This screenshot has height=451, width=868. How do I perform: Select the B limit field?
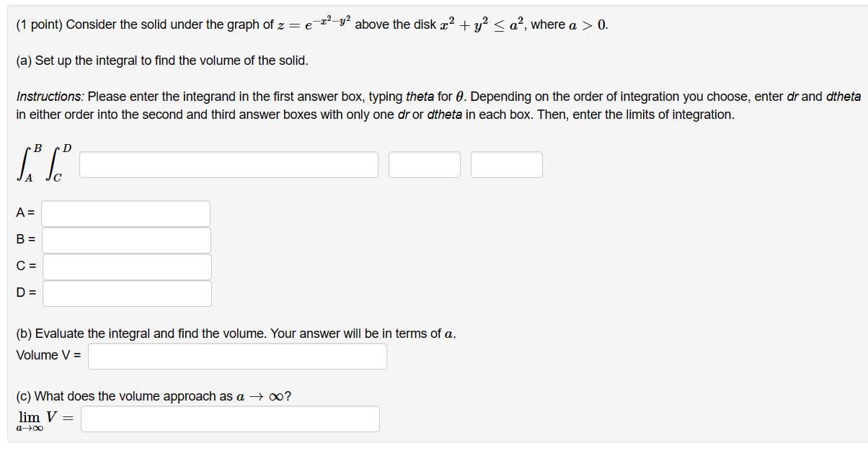point(126,239)
